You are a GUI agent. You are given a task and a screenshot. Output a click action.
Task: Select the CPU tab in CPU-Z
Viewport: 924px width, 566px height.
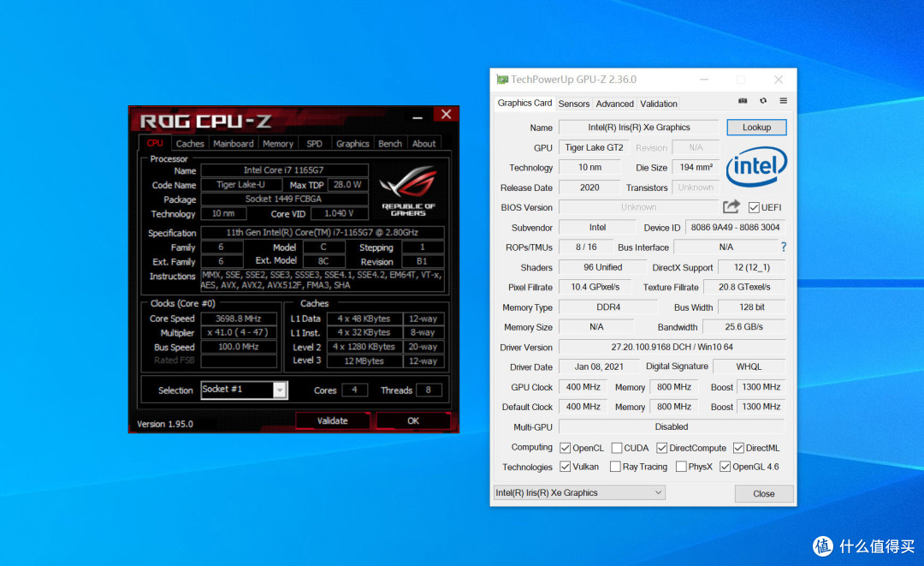tap(155, 143)
